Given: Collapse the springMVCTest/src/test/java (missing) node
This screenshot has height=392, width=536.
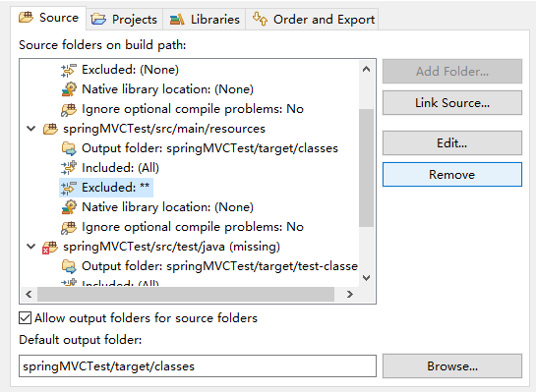Looking at the screenshot, I should [31, 247].
